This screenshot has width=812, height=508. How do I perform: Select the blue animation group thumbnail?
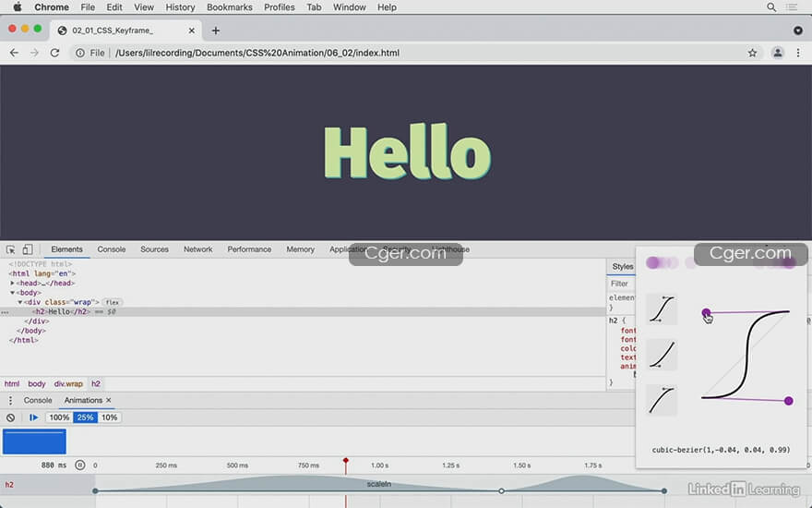point(34,441)
